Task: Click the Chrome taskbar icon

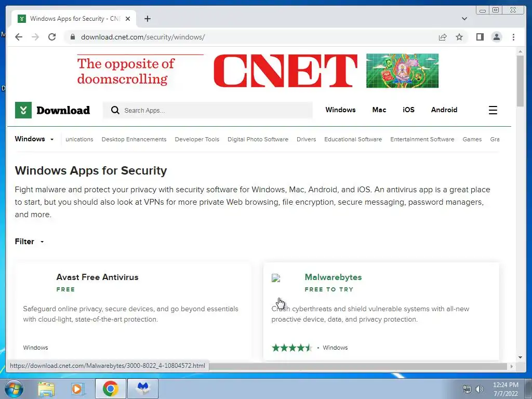Action: (111, 389)
